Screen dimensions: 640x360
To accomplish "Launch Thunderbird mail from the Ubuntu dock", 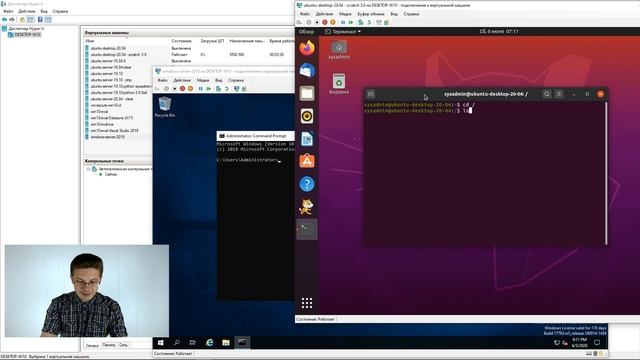I will (x=307, y=71).
